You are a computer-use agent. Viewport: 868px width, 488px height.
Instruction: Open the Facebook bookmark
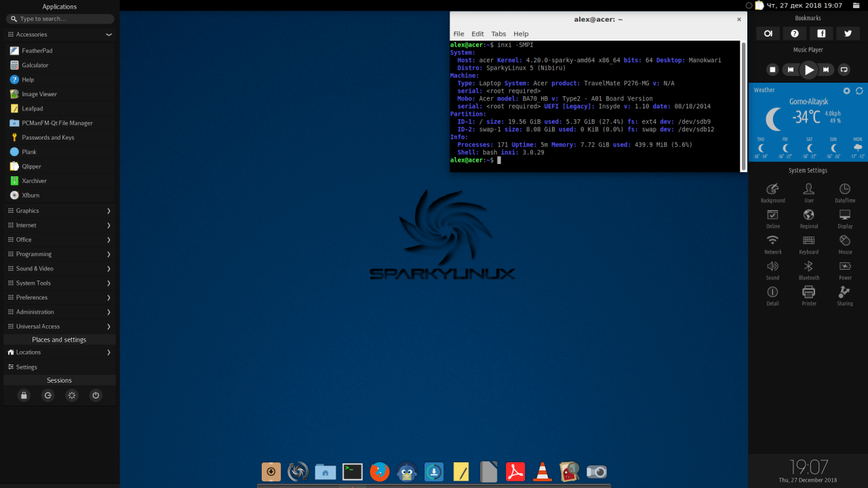pos(821,33)
